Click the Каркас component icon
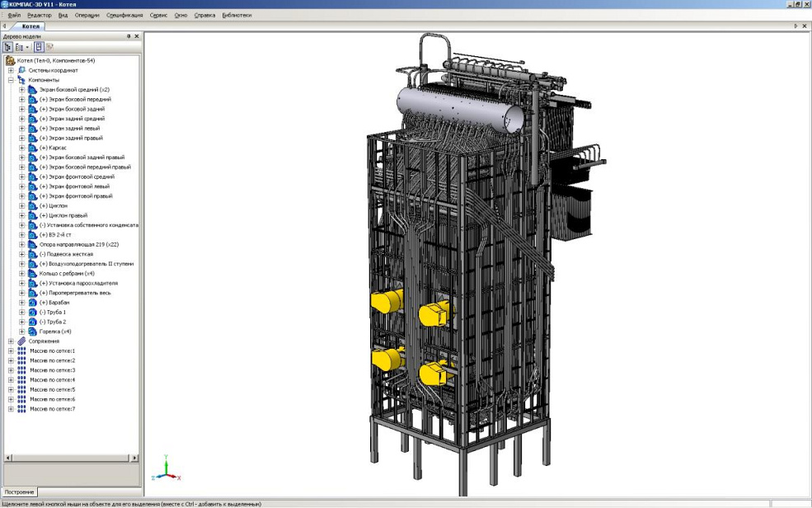 coord(32,148)
